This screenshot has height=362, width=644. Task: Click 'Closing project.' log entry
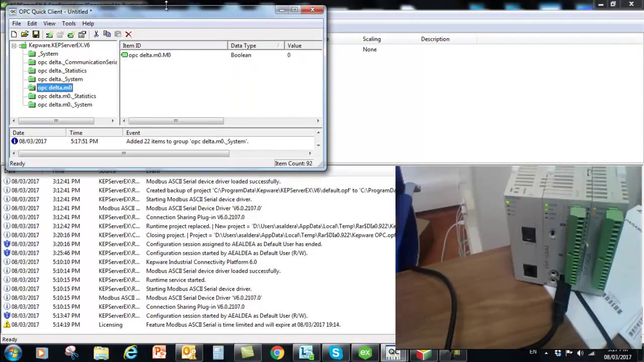(270, 235)
